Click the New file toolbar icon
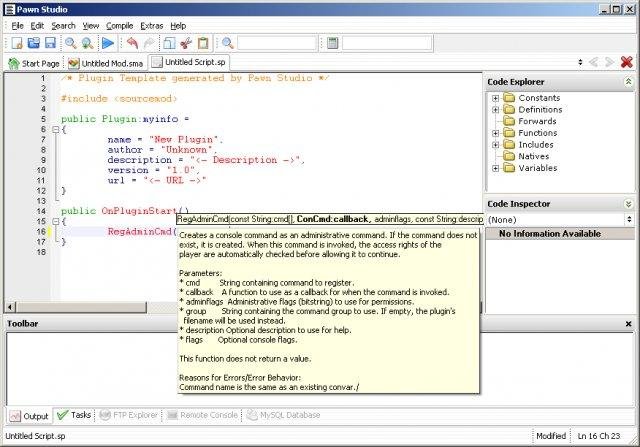This screenshot has height=447, width=640. click(16, 43)
